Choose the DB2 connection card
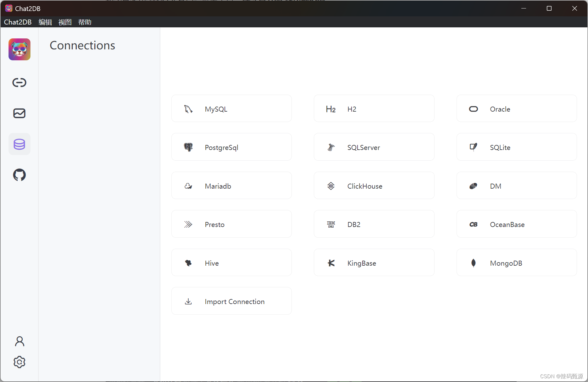The image size is (588, 382). tap(374, 224)
